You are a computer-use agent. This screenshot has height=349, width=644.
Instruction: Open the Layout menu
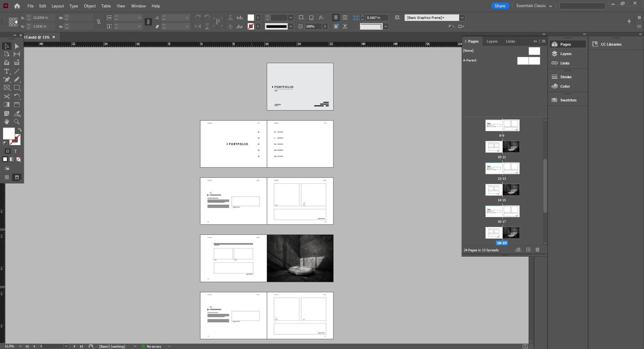(57, 6)
